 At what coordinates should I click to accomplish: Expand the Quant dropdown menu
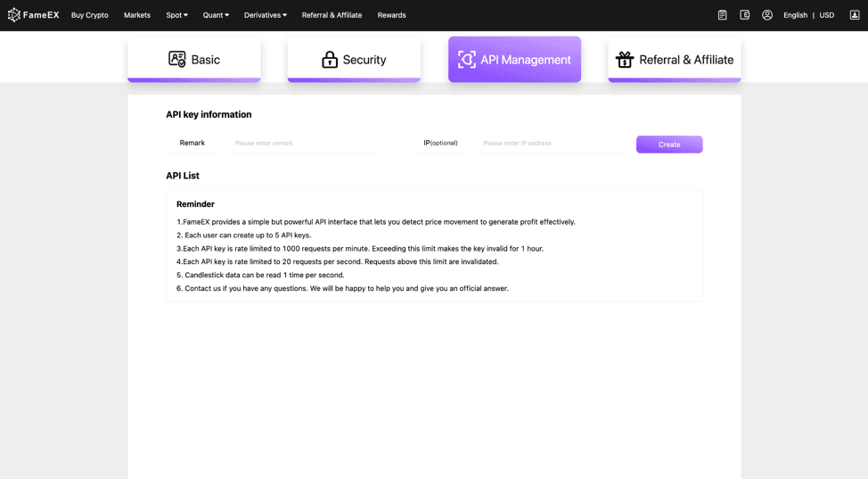(216, 15)
